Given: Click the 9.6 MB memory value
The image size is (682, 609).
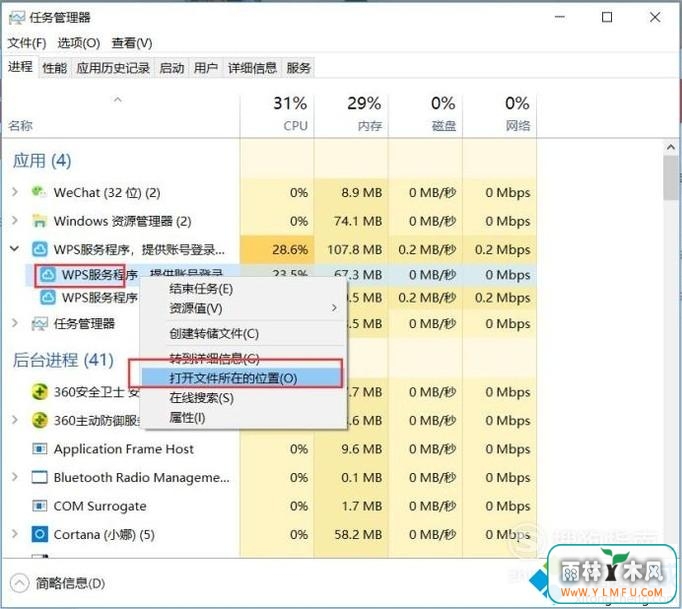Looking at the screenshot, I should pos(361,449).
